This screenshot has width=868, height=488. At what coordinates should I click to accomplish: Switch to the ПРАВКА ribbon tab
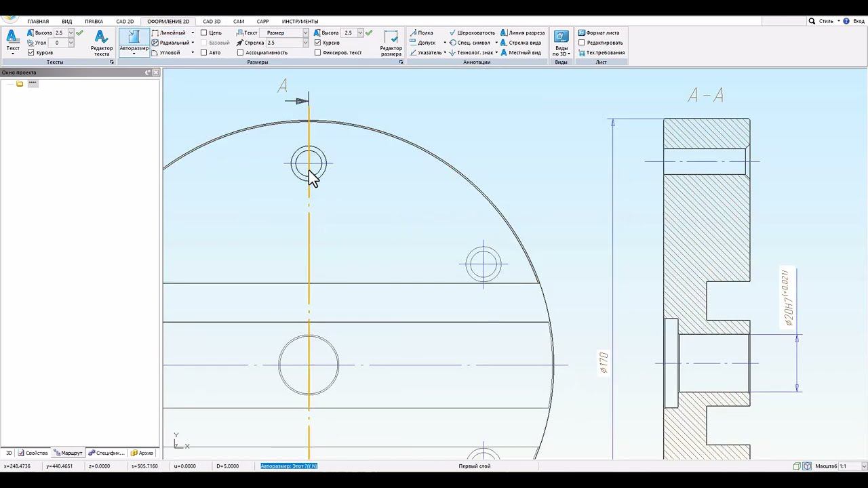pyautogui.click(x=94, y=21)
